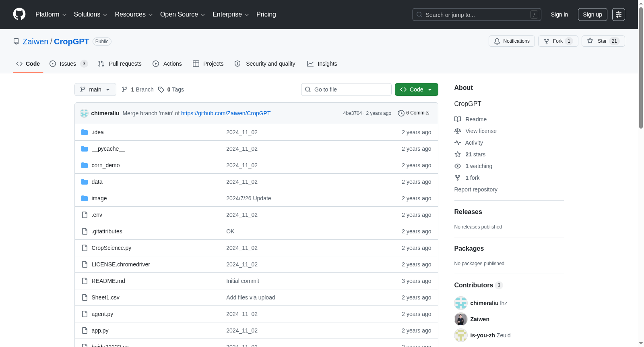Click the star icon next to 21 stars

[458, 154]
